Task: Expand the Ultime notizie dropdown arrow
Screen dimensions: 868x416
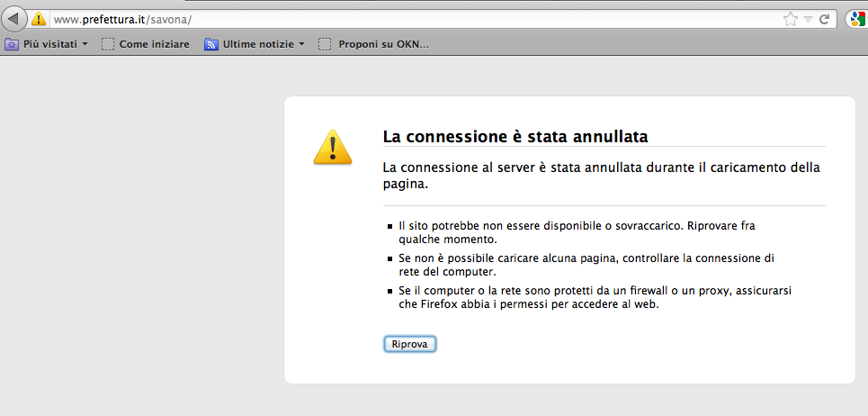Action: (x=302, y=44)
